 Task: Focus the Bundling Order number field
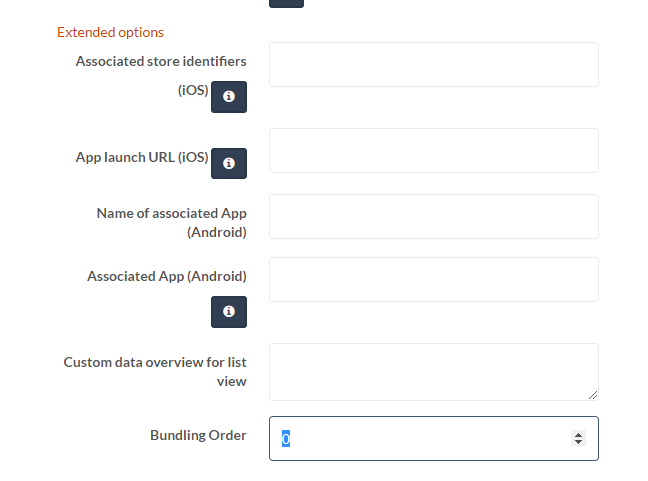tap(434, 438)
